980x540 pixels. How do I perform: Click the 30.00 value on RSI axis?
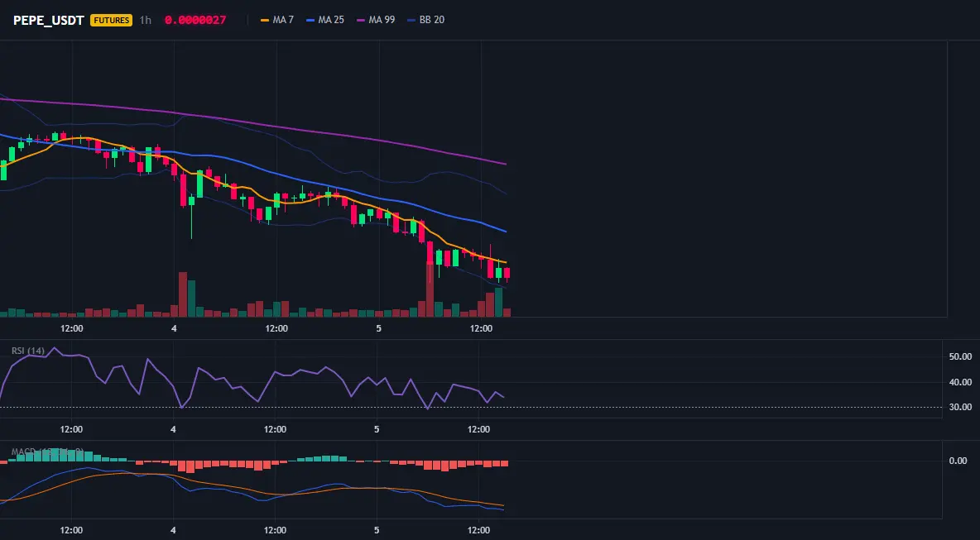(960, 407)
